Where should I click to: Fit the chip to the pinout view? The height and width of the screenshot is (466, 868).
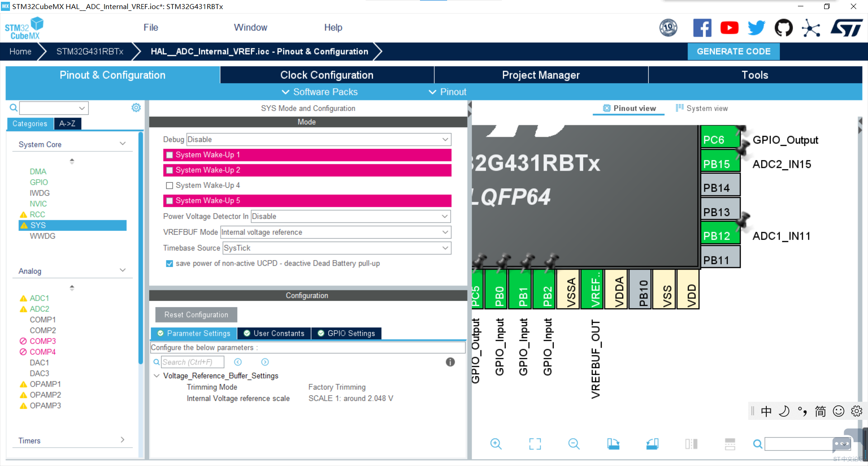535,444
